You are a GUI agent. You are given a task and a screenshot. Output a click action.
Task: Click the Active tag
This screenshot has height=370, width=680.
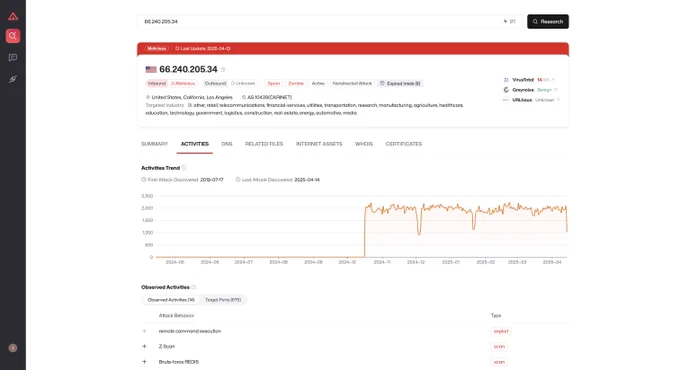point(318,83)
